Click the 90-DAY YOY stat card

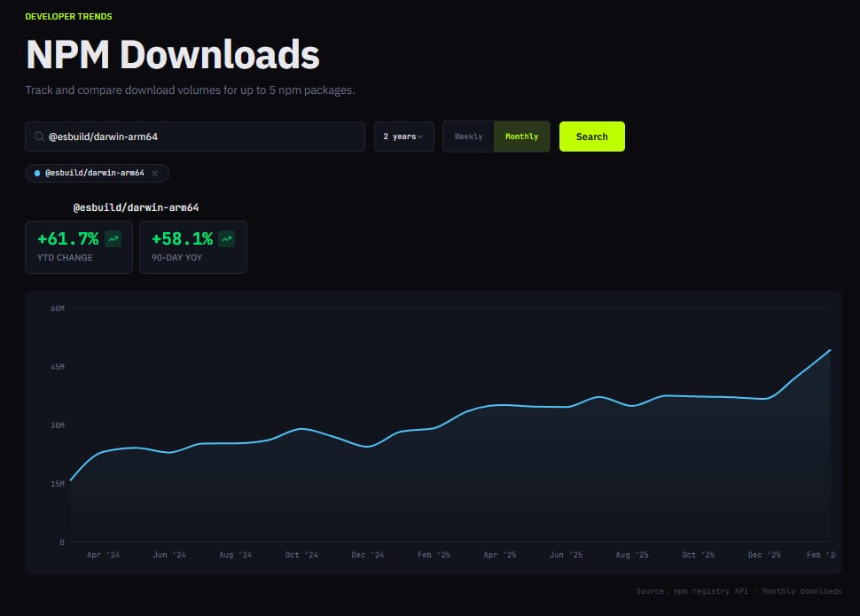[x=193, y=247]
